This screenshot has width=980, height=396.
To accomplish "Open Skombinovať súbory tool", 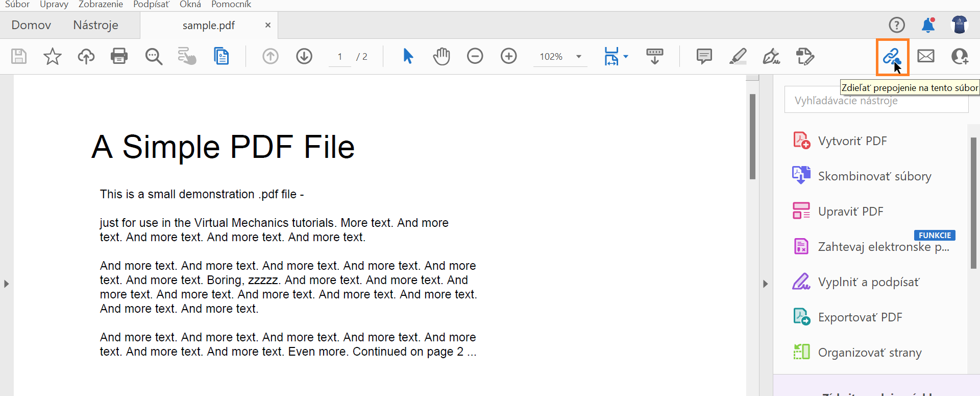I will [874, 176].
